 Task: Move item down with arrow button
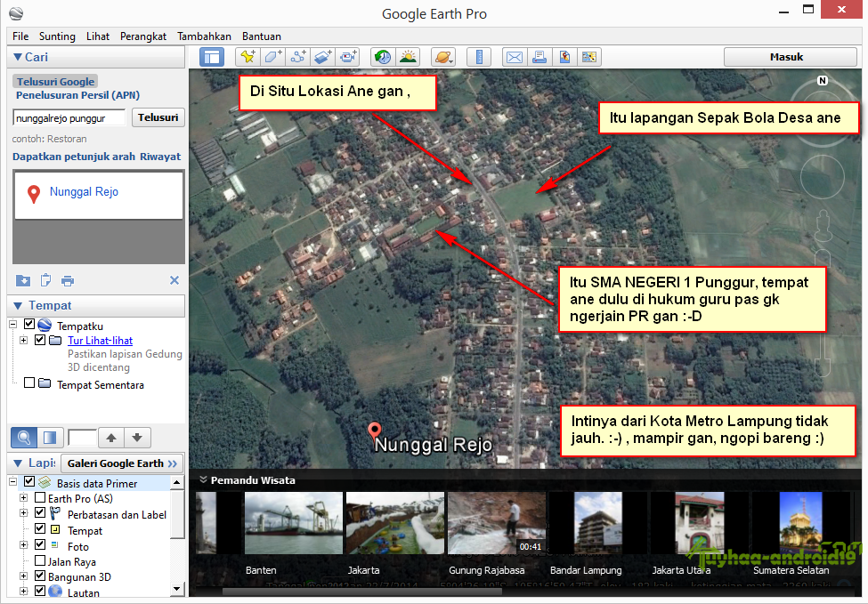click(137, 438)
